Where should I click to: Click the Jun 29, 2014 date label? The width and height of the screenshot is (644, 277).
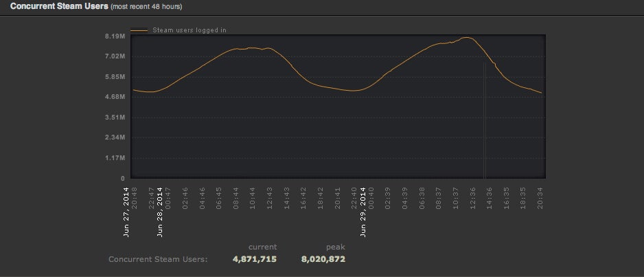[x=363, y=211]
